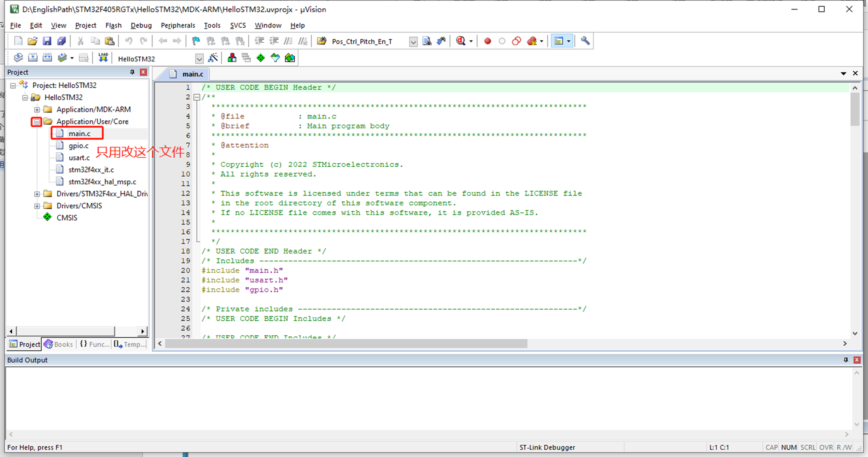Switch to the Temp... tab
This screenshot has height=457, width=868.
point(130,344)
